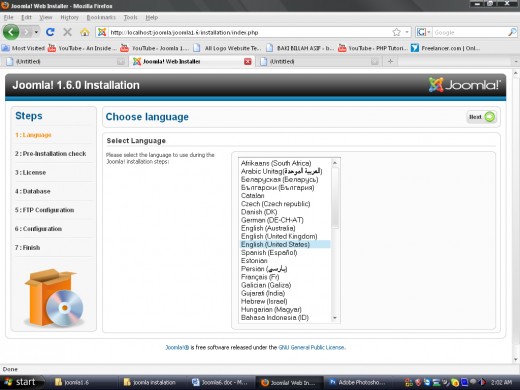Bookmark this page with the star icon
The width and height of the screenshot is (520, 390).
396,32
